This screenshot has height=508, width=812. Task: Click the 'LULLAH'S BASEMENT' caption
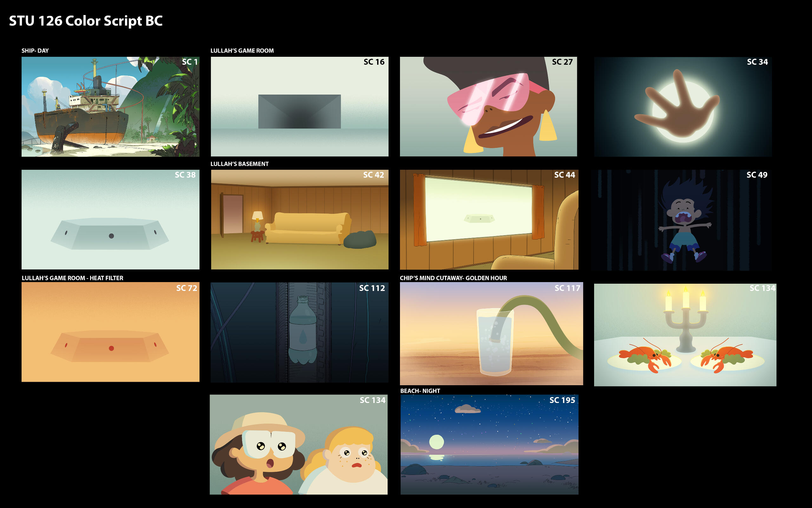[x=239, y=164]
